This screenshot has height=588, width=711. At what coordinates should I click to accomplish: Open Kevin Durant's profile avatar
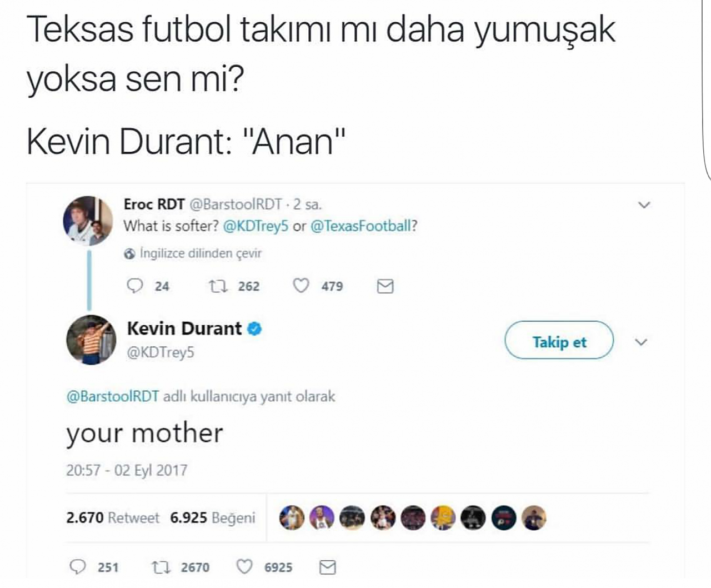coord(91,340)
